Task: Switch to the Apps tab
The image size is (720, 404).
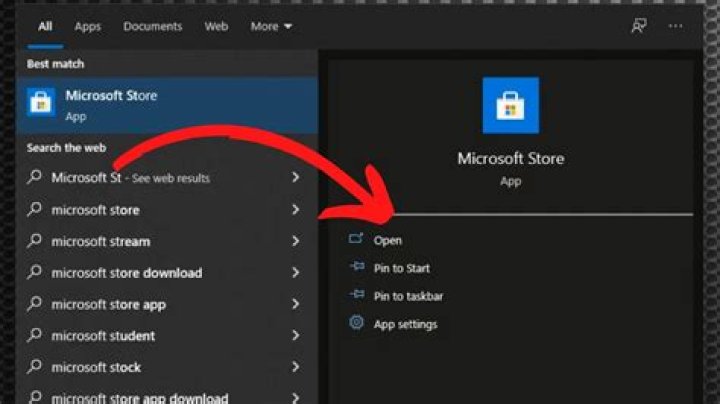Action: pyautogui.click(x=87, y=27)
